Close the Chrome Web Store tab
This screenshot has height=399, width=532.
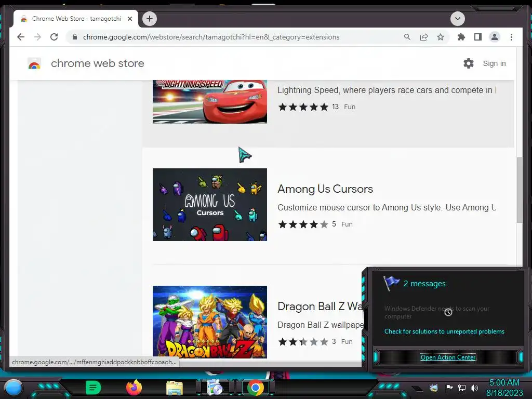129,19
